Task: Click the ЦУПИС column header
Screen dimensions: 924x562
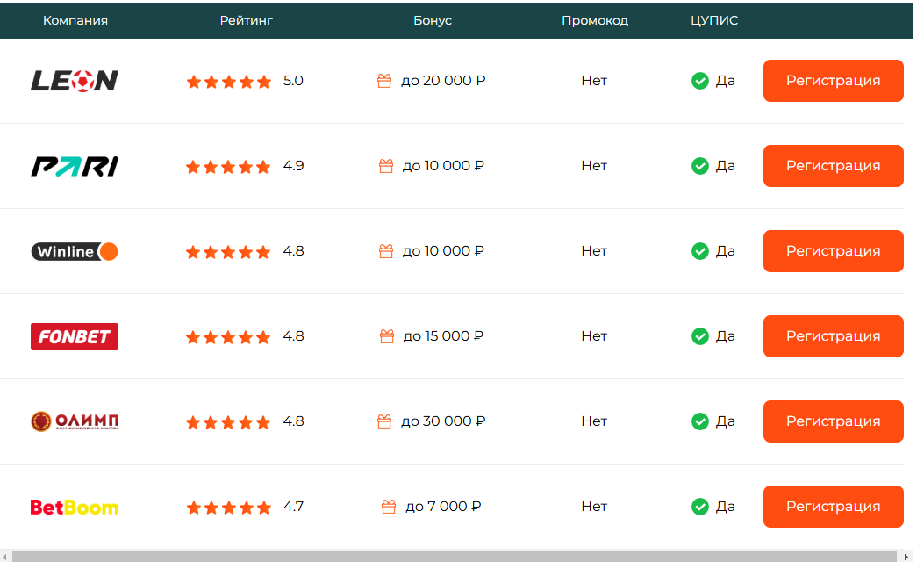Action: 714,21
